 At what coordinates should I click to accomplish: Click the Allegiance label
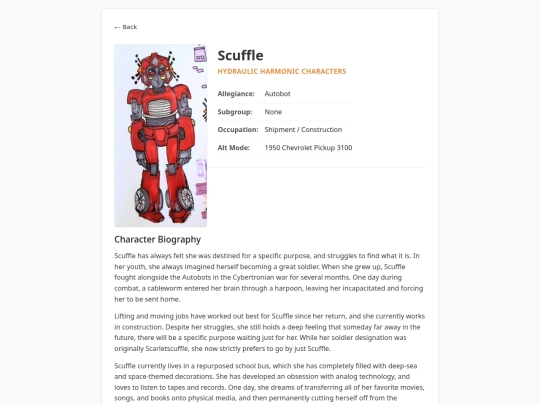tap(236, 94)
